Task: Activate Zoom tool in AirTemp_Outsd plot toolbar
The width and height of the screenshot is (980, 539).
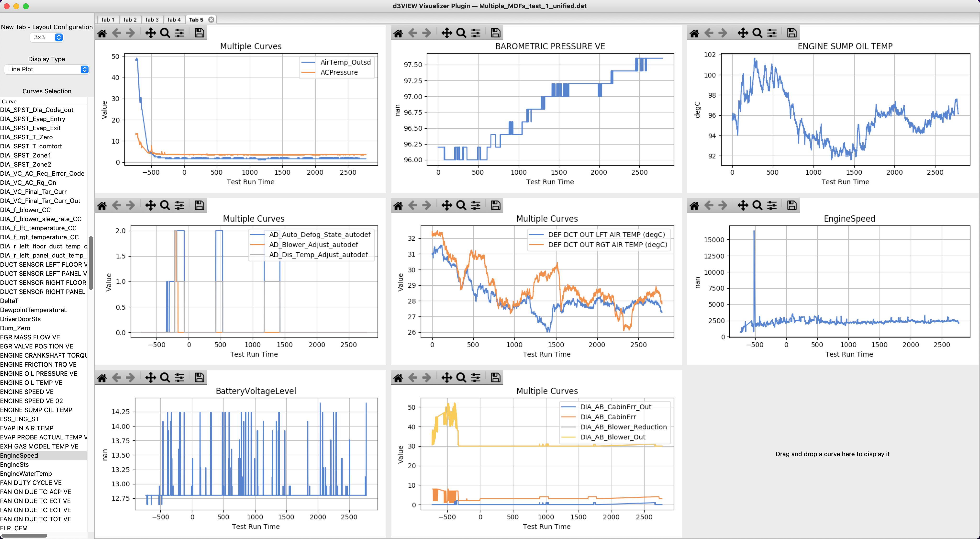Action: (x=165, y=33)
